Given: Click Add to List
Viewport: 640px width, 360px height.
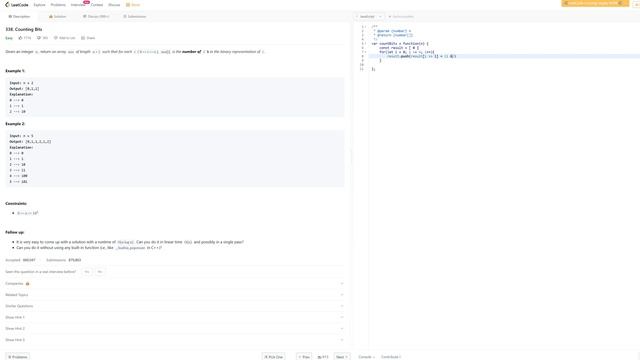Looking at the screenshot, I should 64,38.
